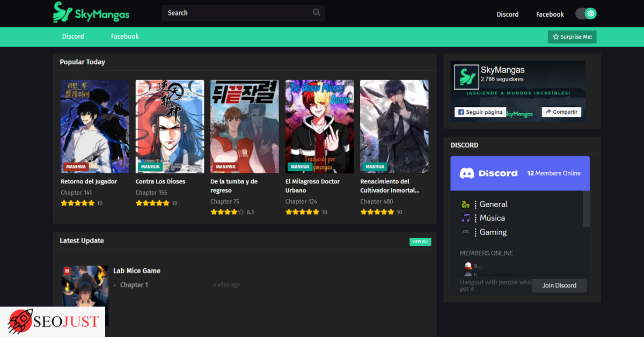
Task: Click Compartir button in Facebook widget
Action: pos(561,112)
